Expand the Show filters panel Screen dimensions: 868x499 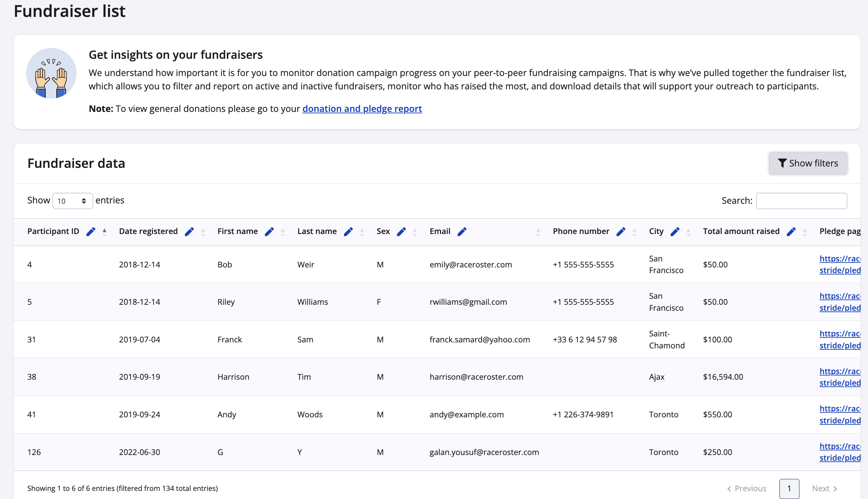(x=808, y=163)
